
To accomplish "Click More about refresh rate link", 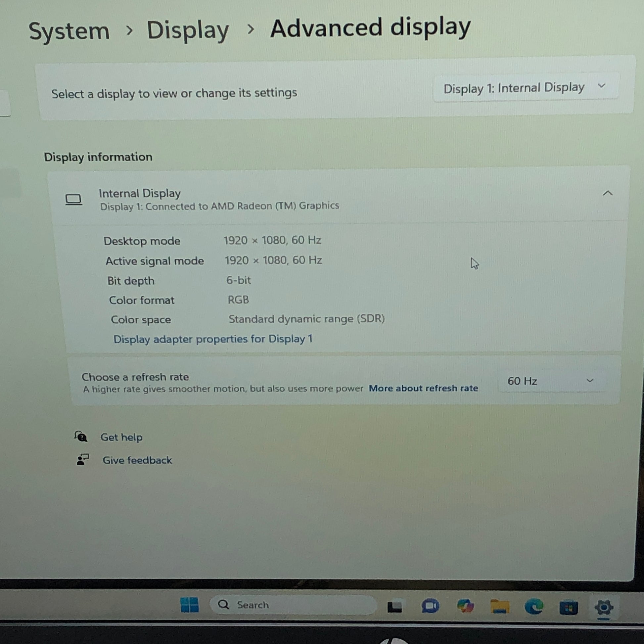I will point(423,388).
